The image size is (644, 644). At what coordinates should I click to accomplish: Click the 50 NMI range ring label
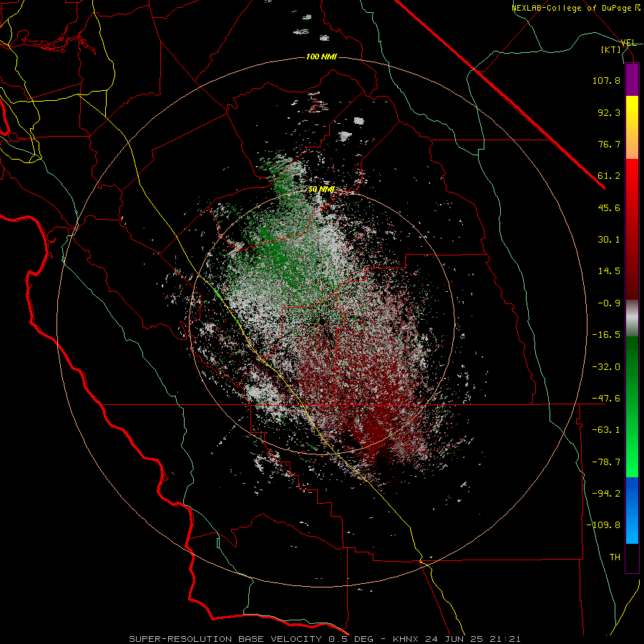click(x=321, y=190)
